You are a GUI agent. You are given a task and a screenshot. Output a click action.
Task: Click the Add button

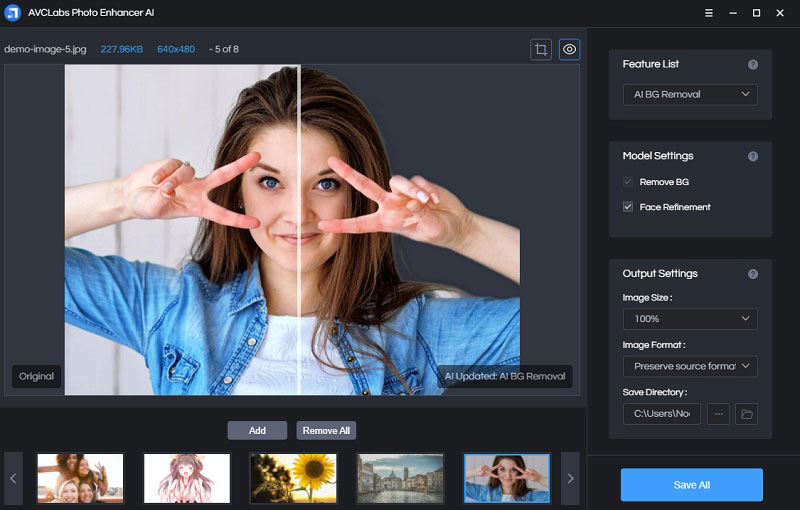click(257, 430)
